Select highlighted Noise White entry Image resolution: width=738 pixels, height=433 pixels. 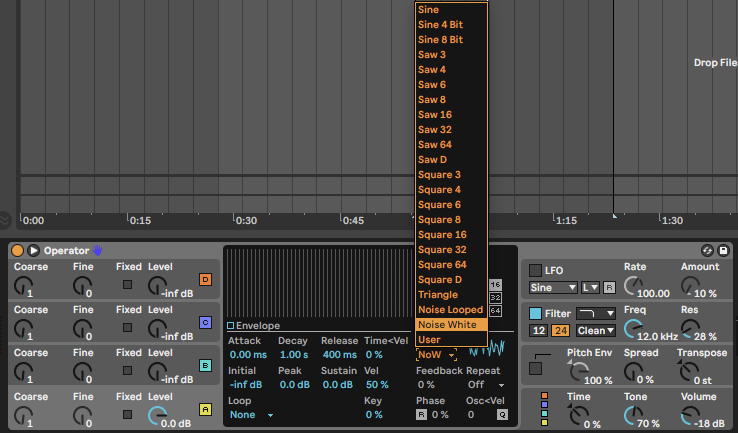pos(451,325)
